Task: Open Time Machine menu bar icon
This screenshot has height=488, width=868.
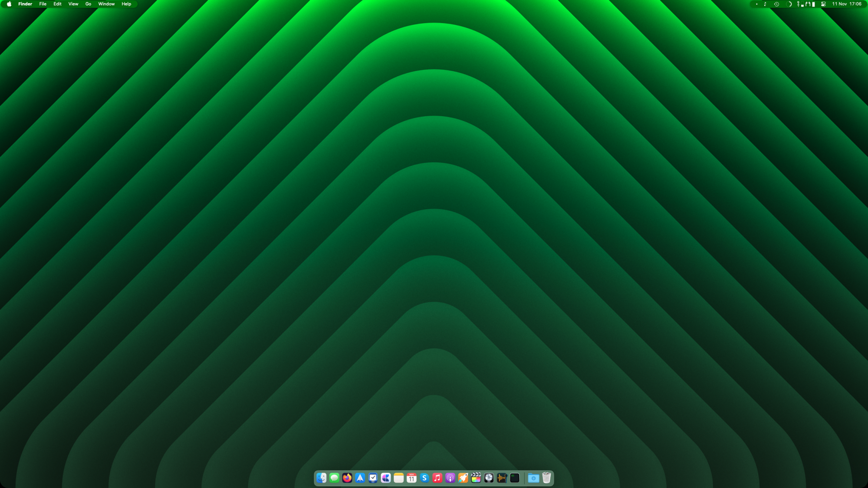Action: (x=777, y=4)
